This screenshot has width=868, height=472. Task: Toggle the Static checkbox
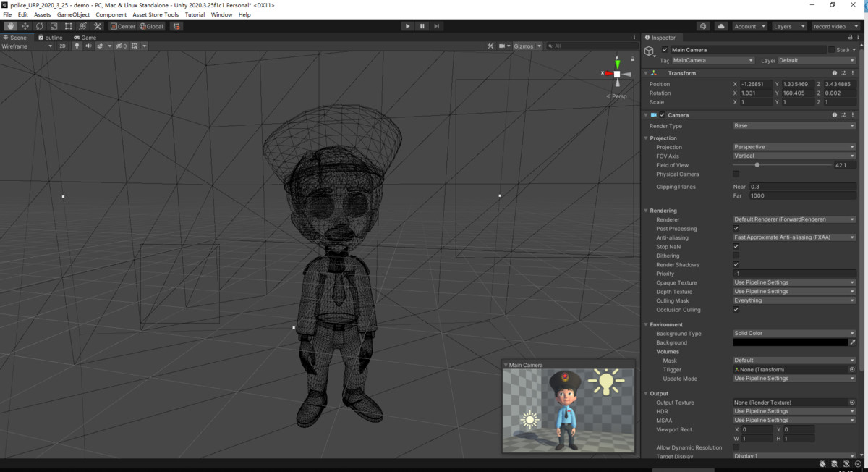(831, 50)
